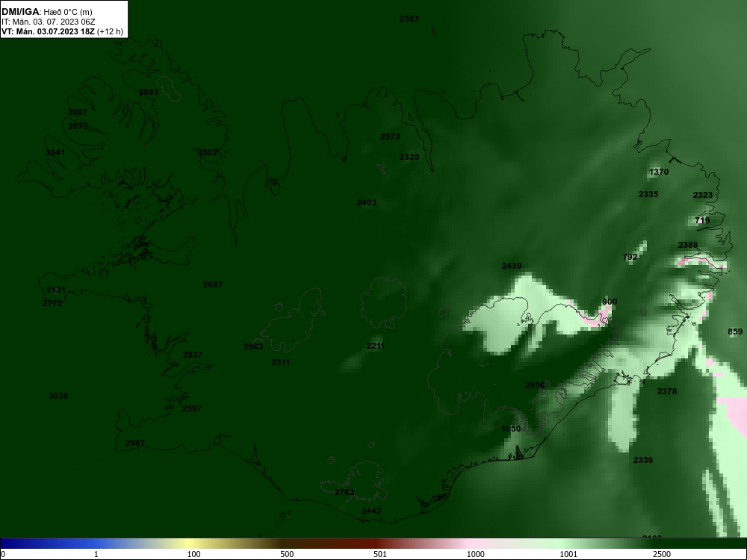This screenshot has width=747, height=560.
Task: Click the yellow section of the color scale
Action: [190, 544]
